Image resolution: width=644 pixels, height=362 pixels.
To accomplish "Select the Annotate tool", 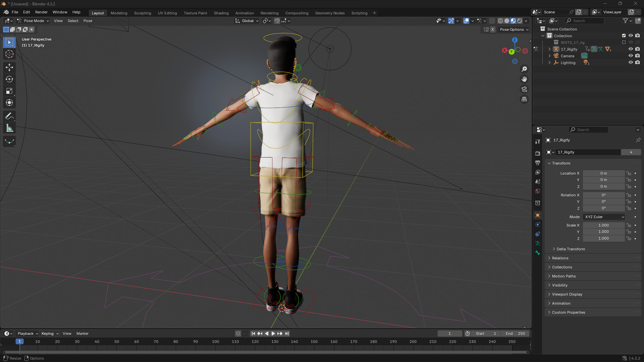I will coord(9,116).
